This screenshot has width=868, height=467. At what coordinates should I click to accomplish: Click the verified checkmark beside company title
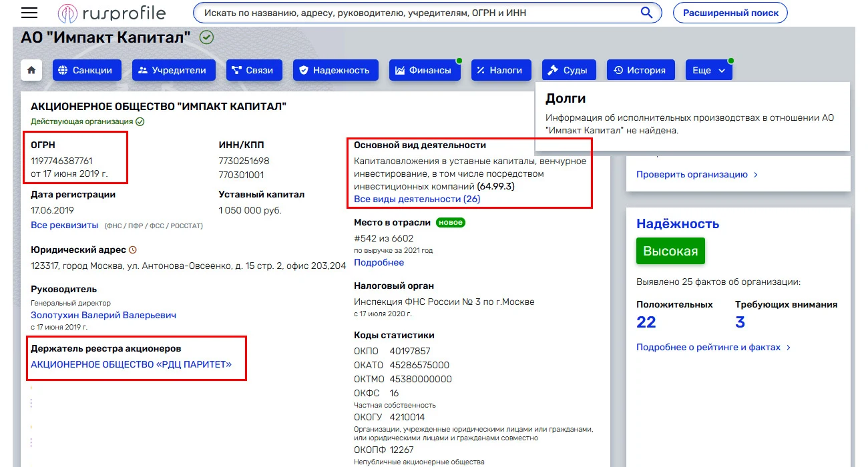(x=206, y=37)
